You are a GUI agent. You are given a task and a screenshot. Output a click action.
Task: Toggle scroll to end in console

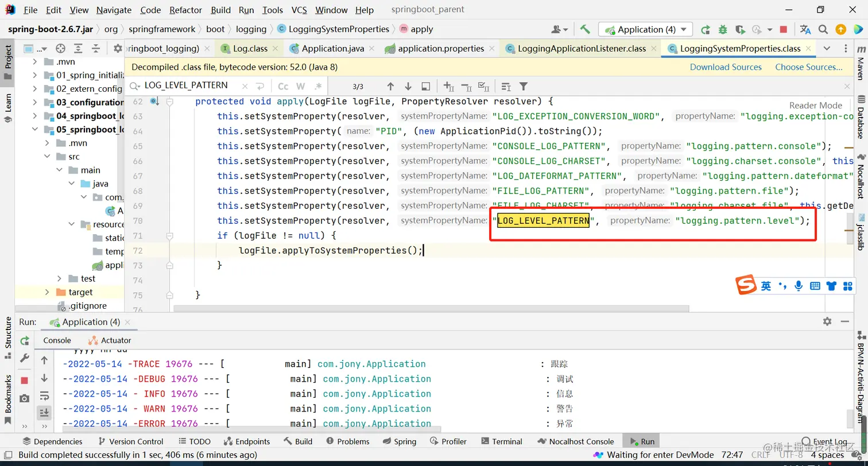44,412
